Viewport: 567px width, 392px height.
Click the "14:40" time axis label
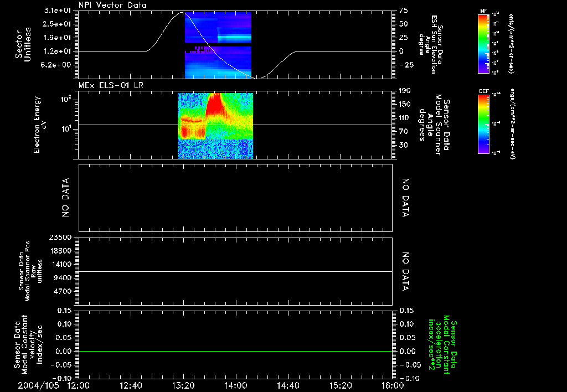[288, 385]
